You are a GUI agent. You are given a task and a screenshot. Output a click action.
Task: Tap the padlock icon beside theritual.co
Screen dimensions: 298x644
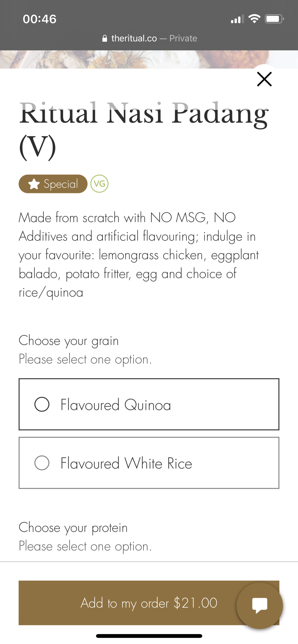point(105,38)
